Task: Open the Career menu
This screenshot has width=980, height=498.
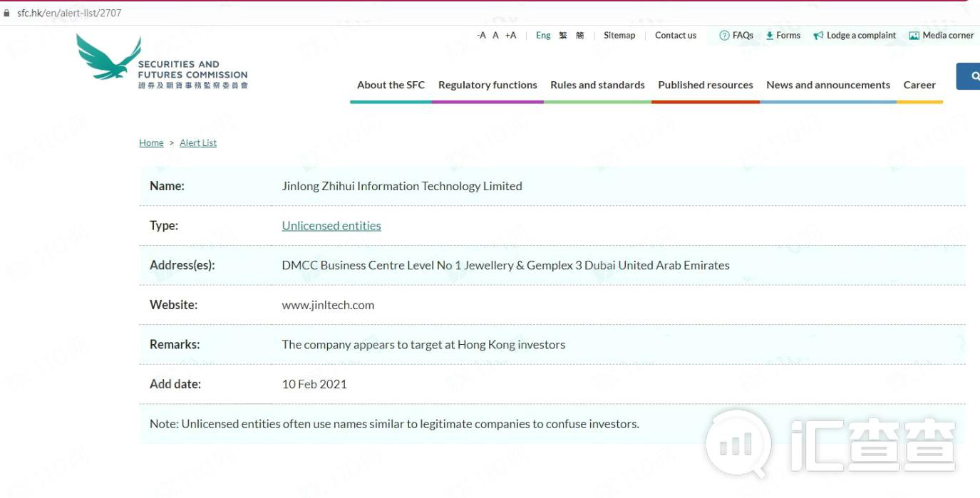Action: (919, 85)
